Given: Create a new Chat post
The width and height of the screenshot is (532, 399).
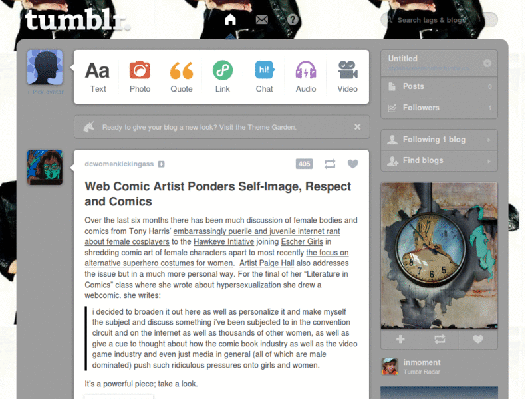Looking at the screenshot, I should point(264,77).
